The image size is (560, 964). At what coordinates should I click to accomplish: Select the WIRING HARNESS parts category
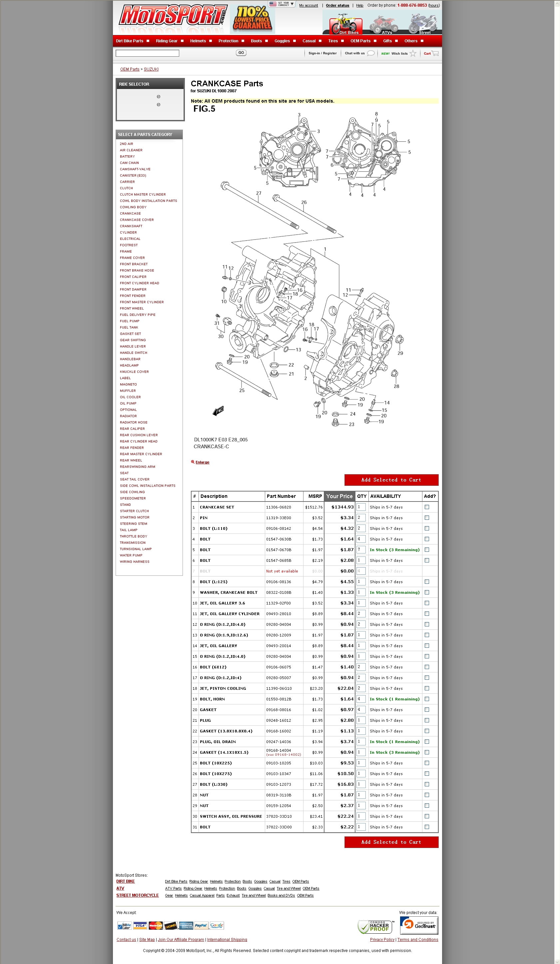135,561
